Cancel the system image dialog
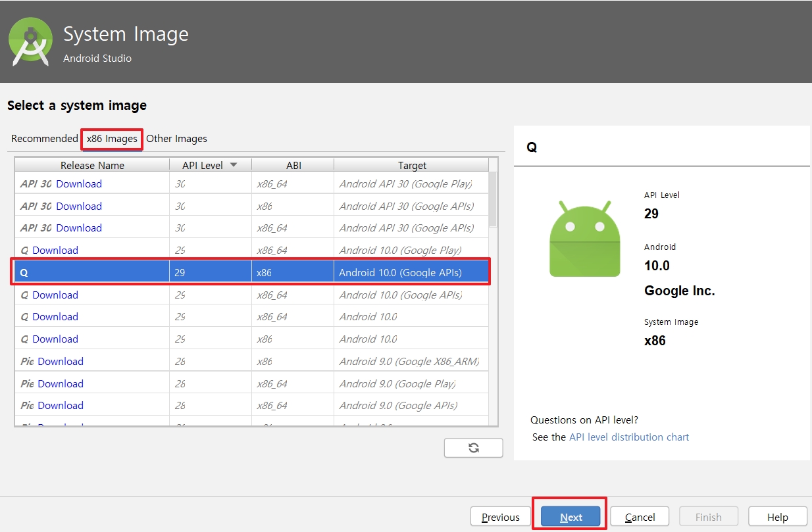The height and width of the screenshot is (532, 812). (x=640, y=518)
